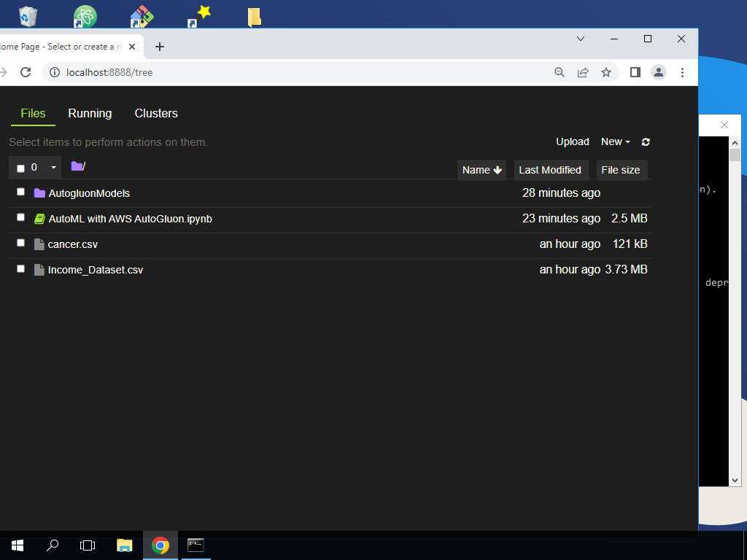Click the zoom magnifier icon in address bar
The image size is (747, 560).
[560, 72]
